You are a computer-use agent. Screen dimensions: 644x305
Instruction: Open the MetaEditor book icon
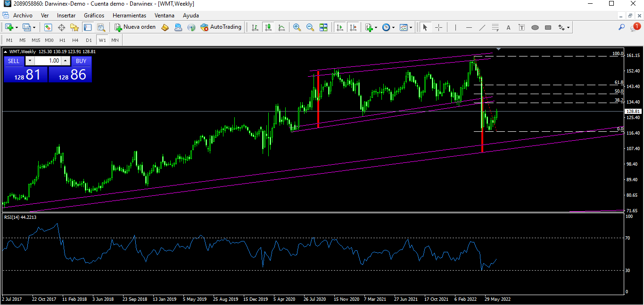pos(165,27)
